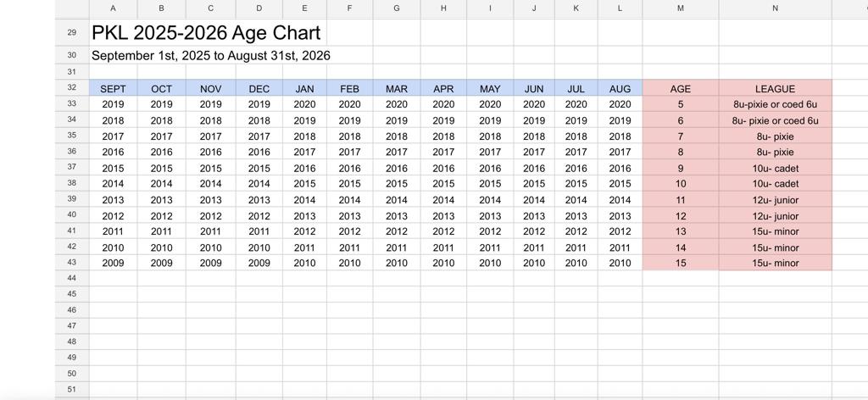The image size is (868, 400).
Task: Select column A via its header
Action: (x=113, y=8)
